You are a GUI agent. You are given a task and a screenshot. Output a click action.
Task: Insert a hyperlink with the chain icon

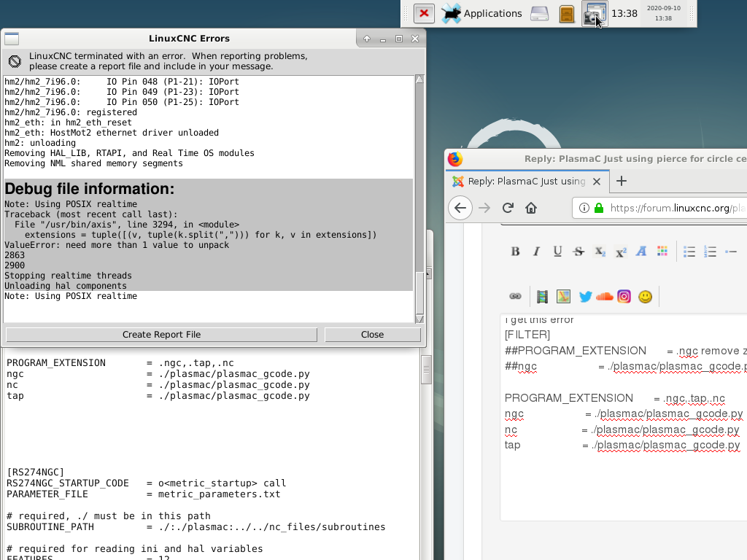pos(515,296)
